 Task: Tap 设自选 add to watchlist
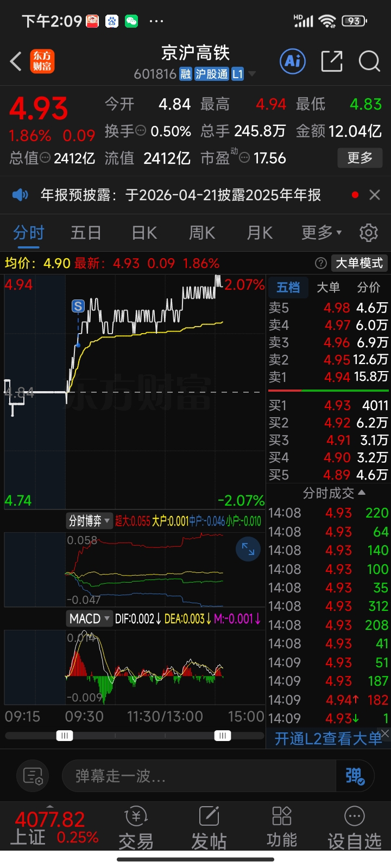pos(354,828)
